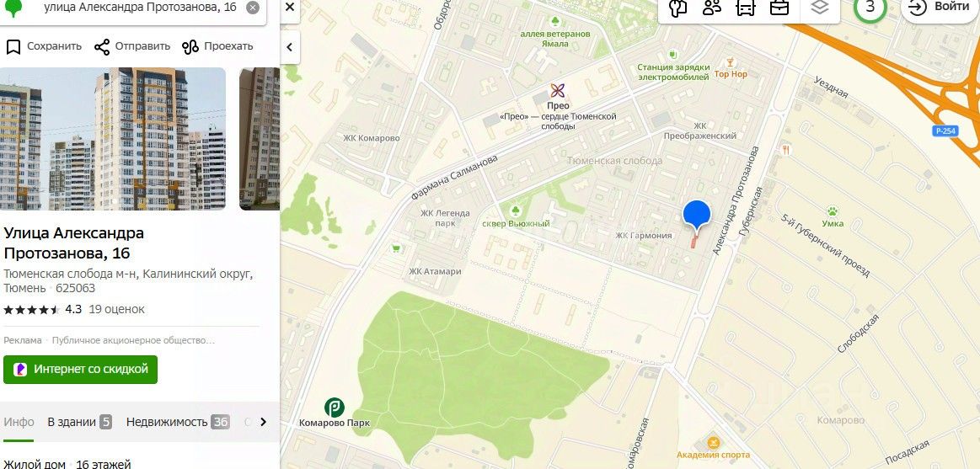Switch to the В здании tab
This screenshot has height=469, width=980.
(79, 422)
